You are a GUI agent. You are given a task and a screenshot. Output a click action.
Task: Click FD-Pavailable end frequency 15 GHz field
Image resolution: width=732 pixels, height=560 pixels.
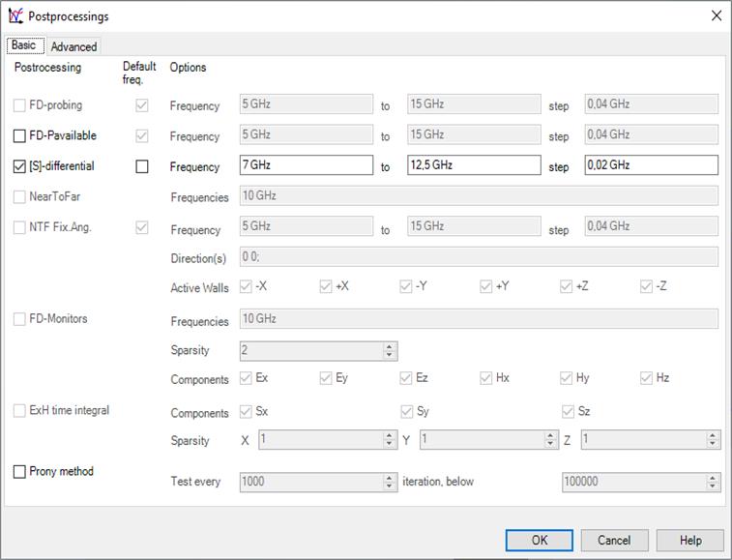[474, 134]
